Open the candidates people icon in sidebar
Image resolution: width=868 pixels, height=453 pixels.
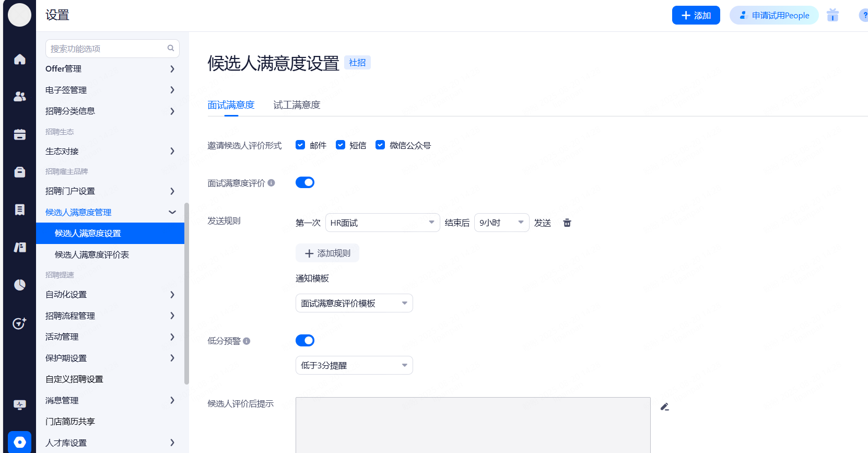(x=20, y=97)
